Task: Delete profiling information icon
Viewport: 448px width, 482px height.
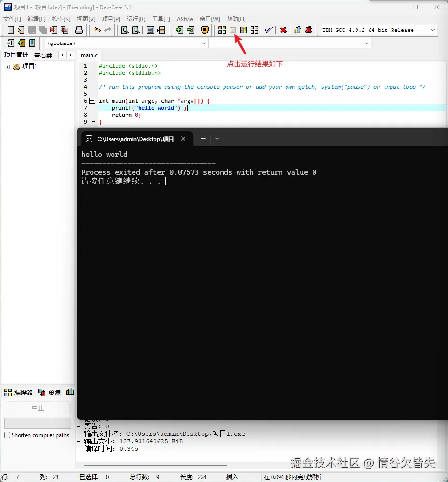Action: pos(308,30)
